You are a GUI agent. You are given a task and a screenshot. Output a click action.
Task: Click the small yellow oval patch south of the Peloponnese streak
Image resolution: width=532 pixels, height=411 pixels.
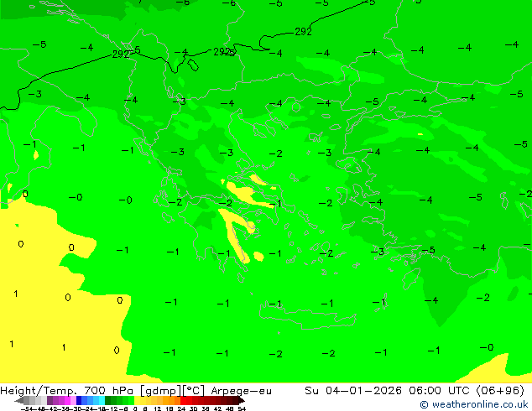click(x=258, y=257)
